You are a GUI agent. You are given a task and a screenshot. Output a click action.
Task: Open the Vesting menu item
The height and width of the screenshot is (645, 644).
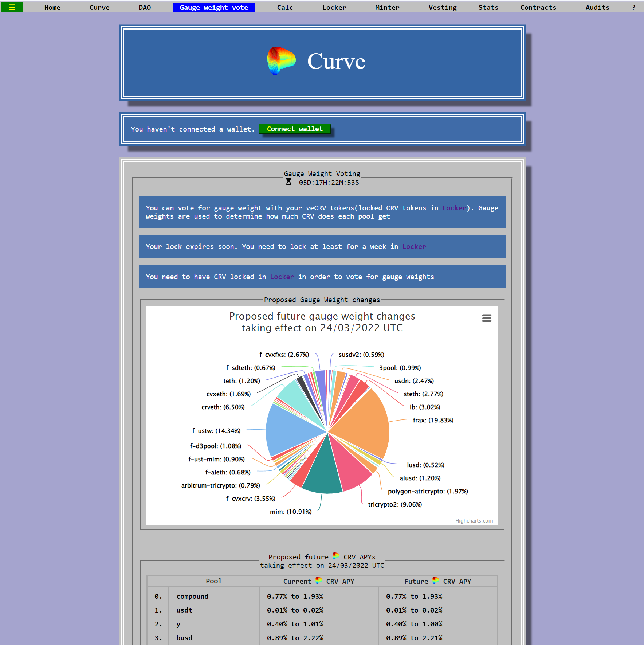point(442,7)
